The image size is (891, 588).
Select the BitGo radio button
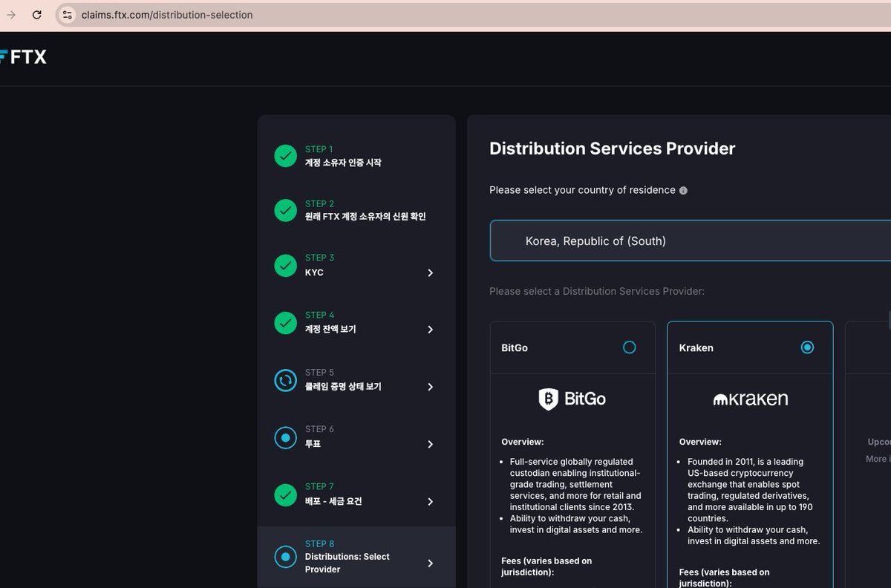[630, 347]
